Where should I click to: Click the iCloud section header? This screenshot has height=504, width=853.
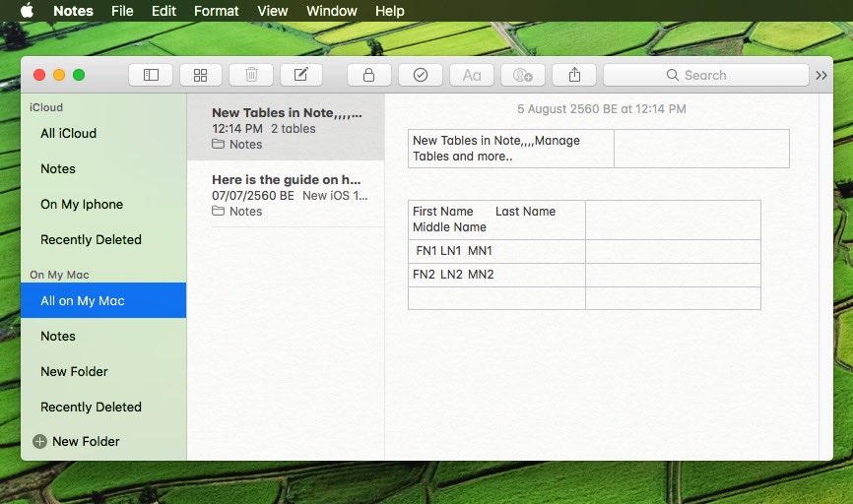[46, 107]
